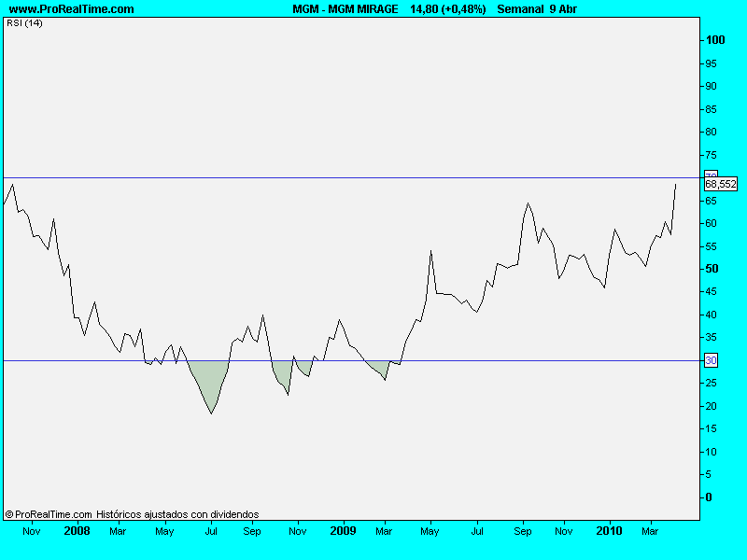Click the 25 axis value
This screenshot has height=560, width=747.
(x=711, y=384)
